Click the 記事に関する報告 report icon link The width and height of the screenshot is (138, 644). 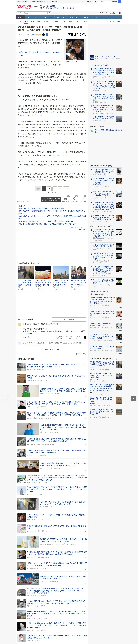[23, 201]
